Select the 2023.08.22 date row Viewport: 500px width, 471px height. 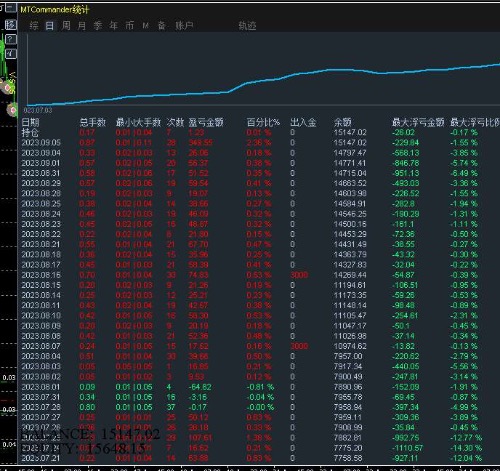[41, 234]
